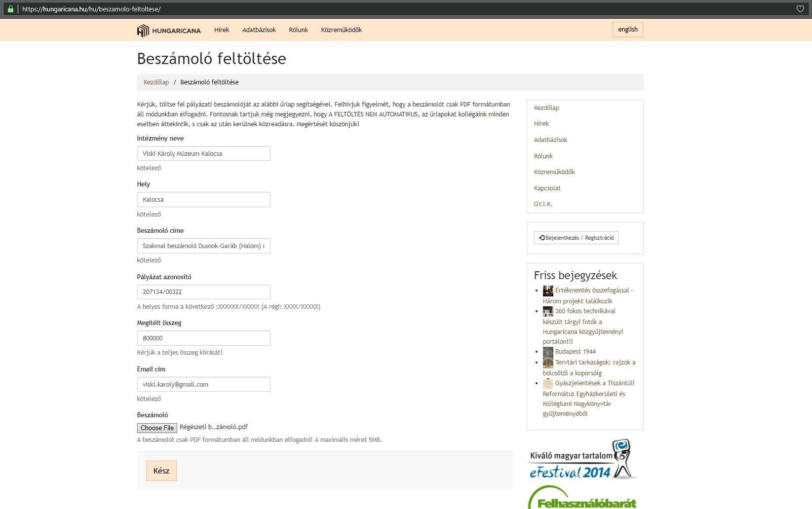Click the selected file name Régészeti b...zámoló.pdf
This screenshot has height=509, width=812.
coord(214,427)
